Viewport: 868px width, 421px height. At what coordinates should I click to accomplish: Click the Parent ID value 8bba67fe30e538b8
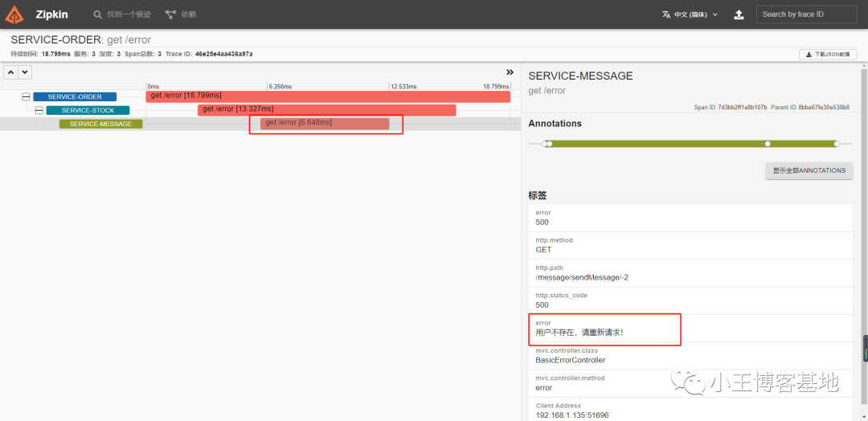click(x=824, y=108)
